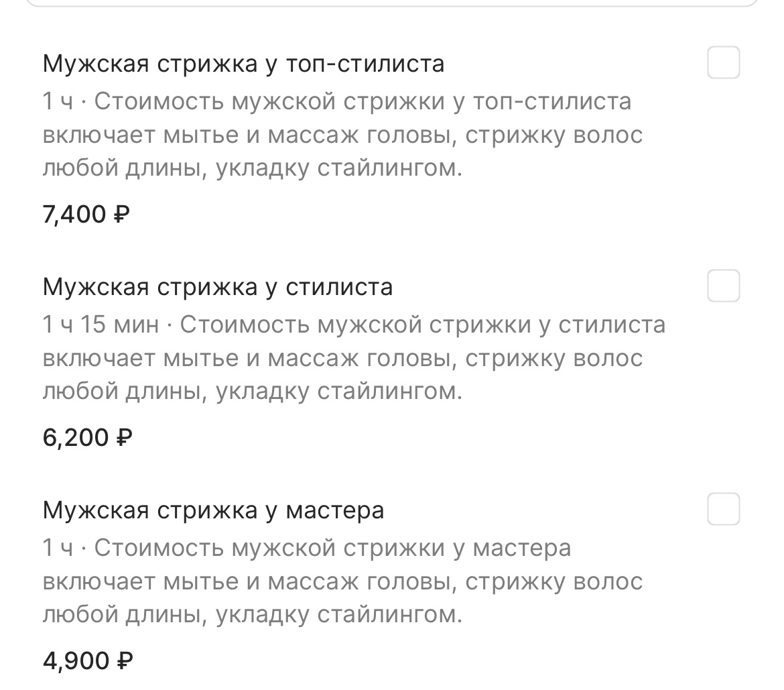
Task: Click the 4,900 price amount
Action: 76,661
